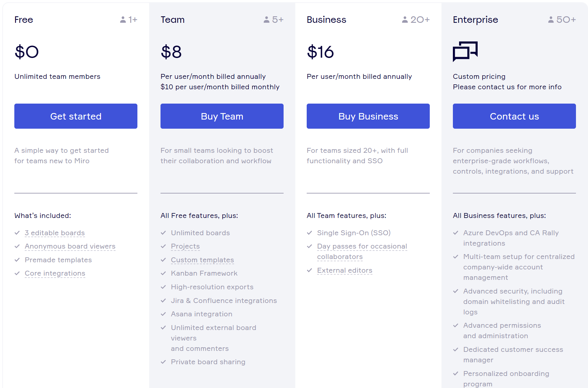Click the $8 Team price text

click(x=171, y=52)
